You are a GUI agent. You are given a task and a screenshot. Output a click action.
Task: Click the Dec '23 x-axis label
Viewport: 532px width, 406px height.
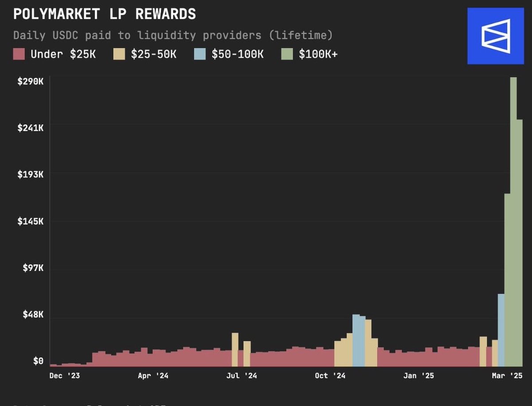pos(65,376)
